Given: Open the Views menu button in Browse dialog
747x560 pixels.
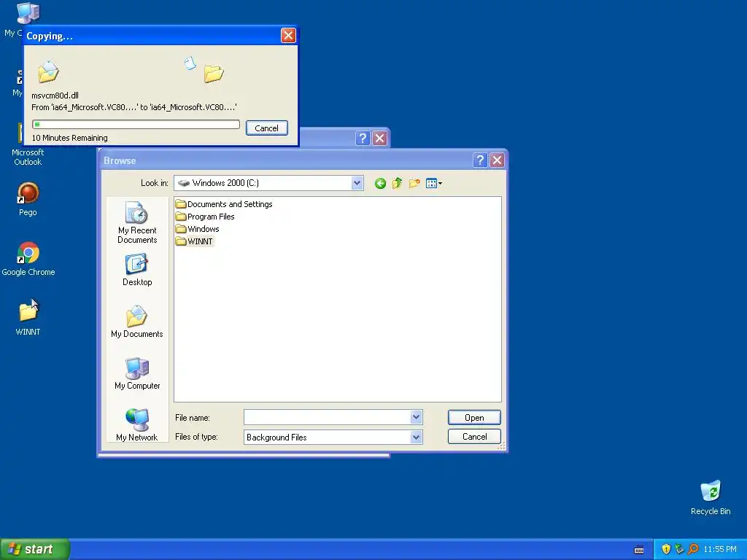Looking at the screenshot, I should pyautogui.click(x=433, y=183).
